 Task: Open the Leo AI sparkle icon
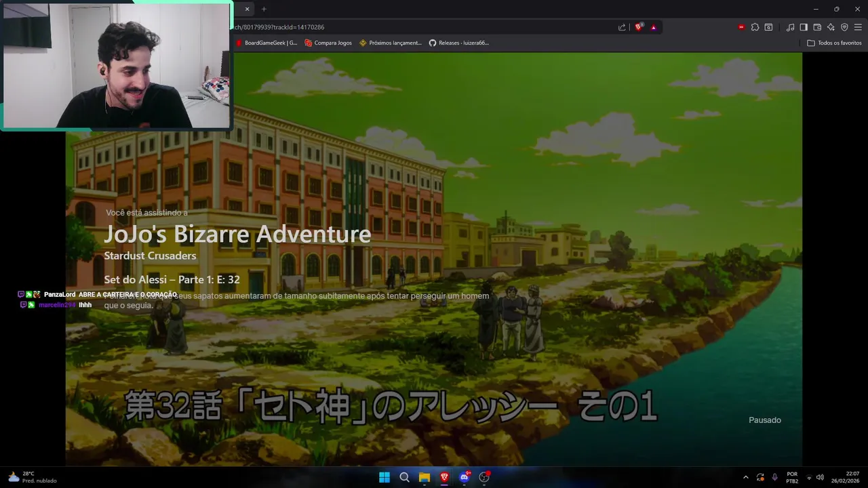pos(831,27)
